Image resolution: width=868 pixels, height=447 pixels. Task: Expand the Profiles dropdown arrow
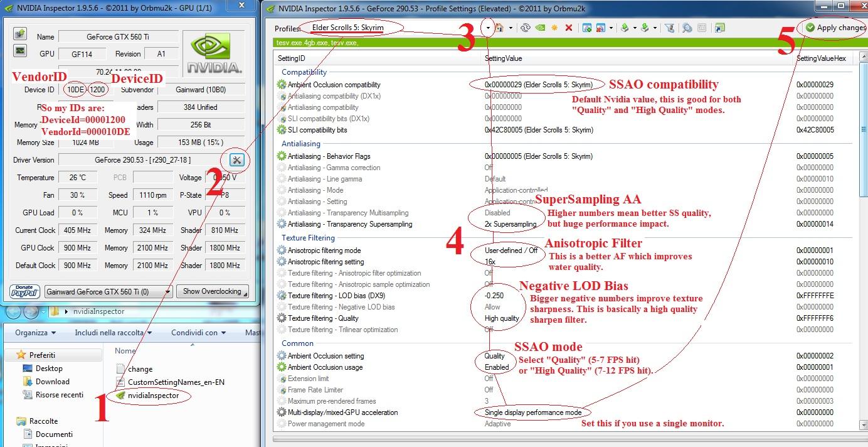pyautogui.click(x=489, y=28)
